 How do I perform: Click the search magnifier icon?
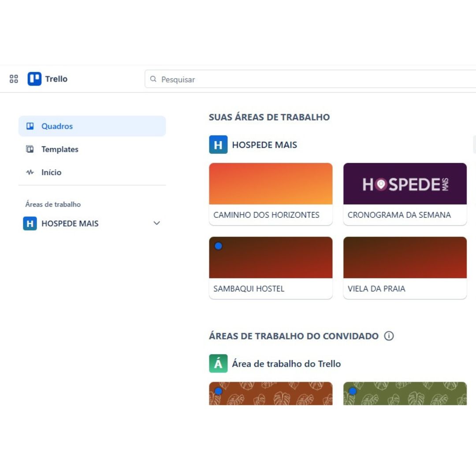(x=153, y=79)
